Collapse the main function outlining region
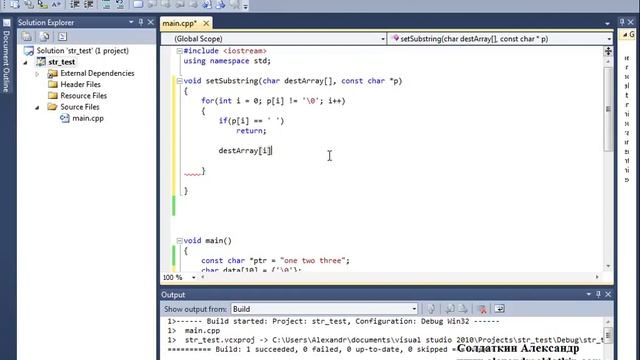This screenshot has height=360, width=640. coord(179,241)
